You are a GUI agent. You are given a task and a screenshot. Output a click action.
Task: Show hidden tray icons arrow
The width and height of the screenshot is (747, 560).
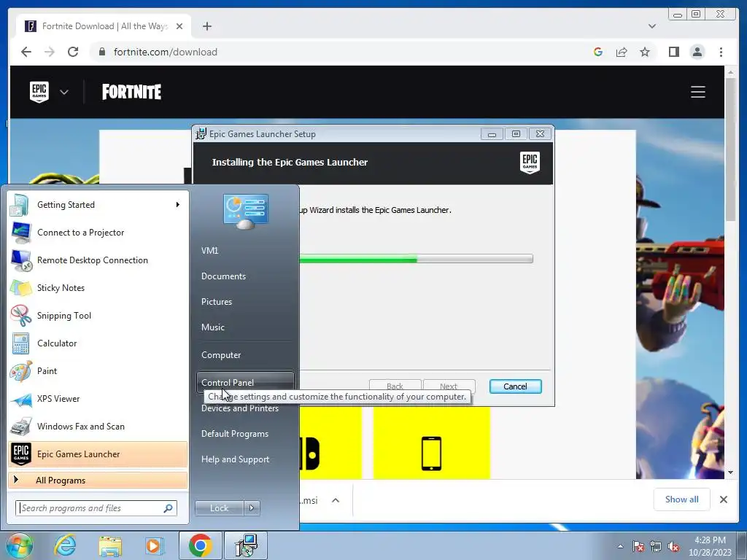click(620, 546)
